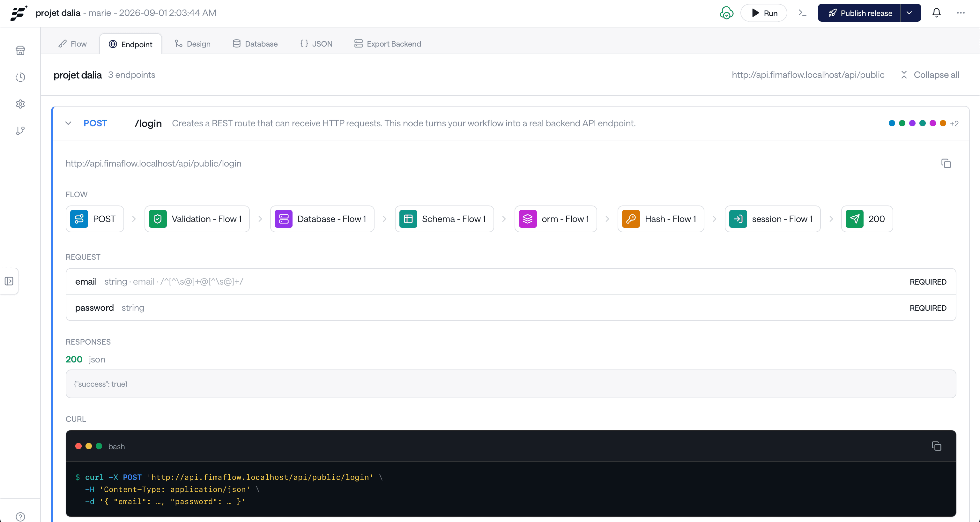The image size is (980, 522).
Task: Open settings gear in left sidebar
Action: [x=20, y=104]
